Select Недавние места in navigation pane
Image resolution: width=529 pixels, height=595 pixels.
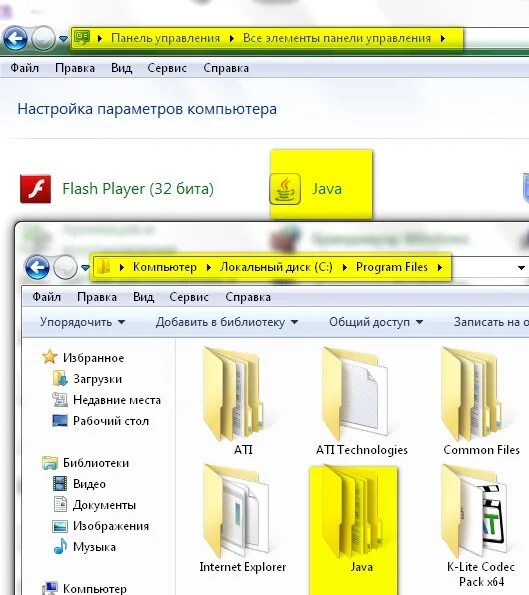pos(117,400)
